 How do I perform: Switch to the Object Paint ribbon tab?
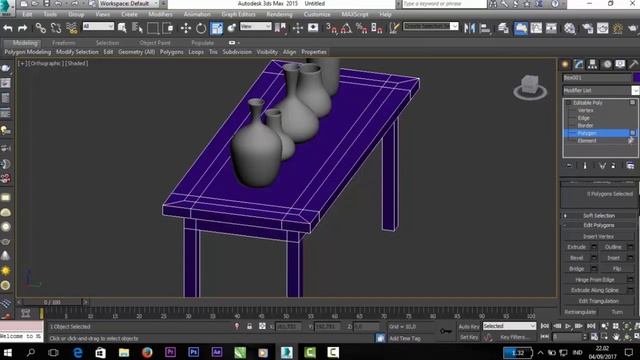[155, 43]
